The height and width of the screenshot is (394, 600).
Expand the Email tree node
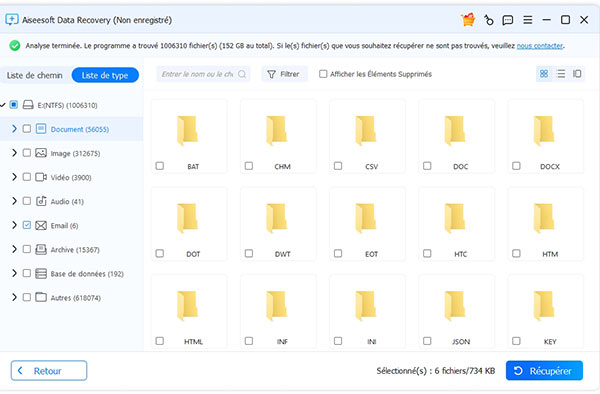[14, 225]
